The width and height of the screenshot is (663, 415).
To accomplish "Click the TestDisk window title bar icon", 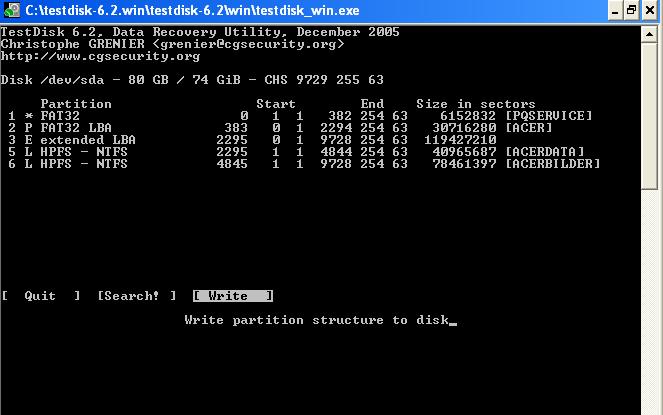I will pyautogui.click(x=11, y=10).
